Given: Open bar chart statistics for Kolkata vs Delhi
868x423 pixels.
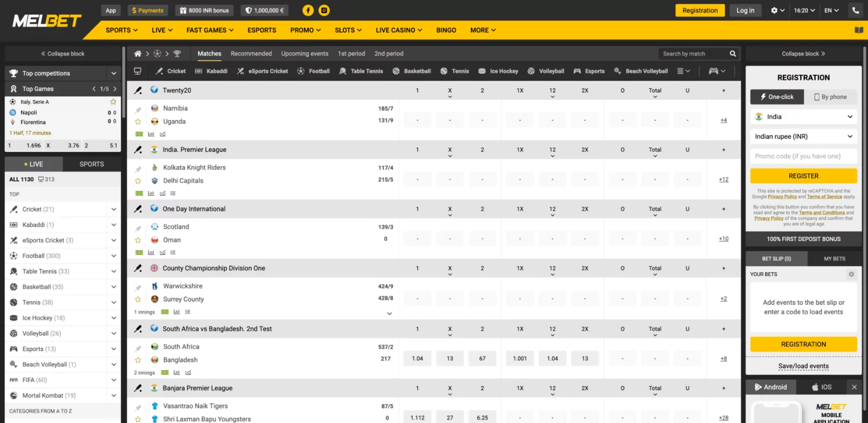Looking at the screenshot, I should tap(151, 193).
